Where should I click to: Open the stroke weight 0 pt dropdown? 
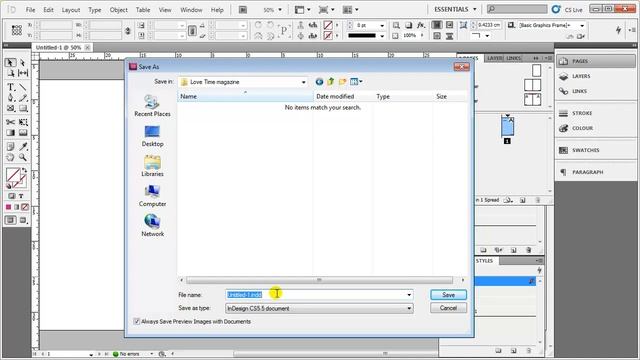(x=382, y=25)
